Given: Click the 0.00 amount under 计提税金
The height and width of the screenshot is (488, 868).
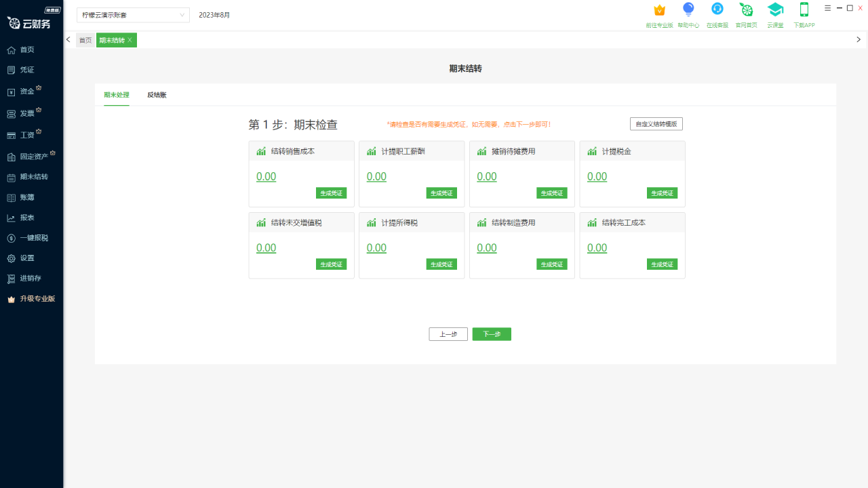Looking at the screenshot, I should point(597,177).
